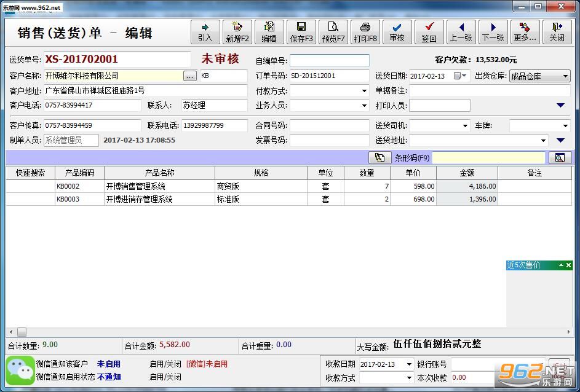Open the 送货司机 dropdown
Viewport: 580px width, 392px height.
[x=466, y=126]
